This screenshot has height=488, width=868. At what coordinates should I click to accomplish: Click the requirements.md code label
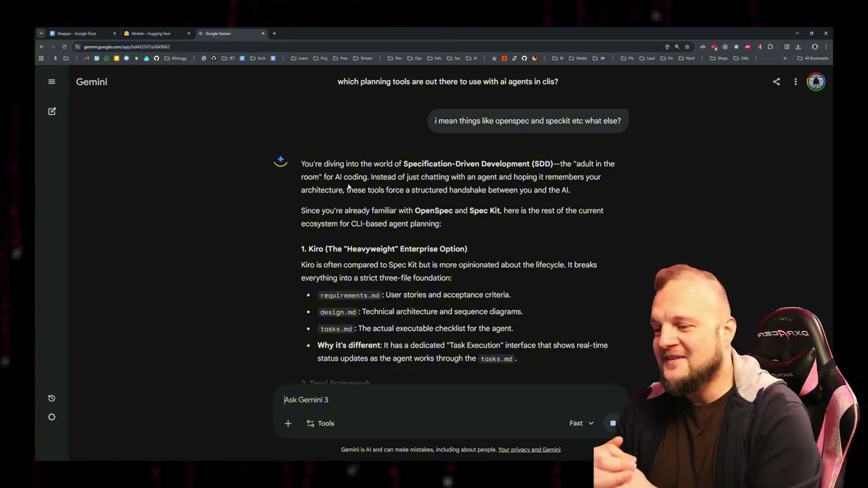(350, 296)
